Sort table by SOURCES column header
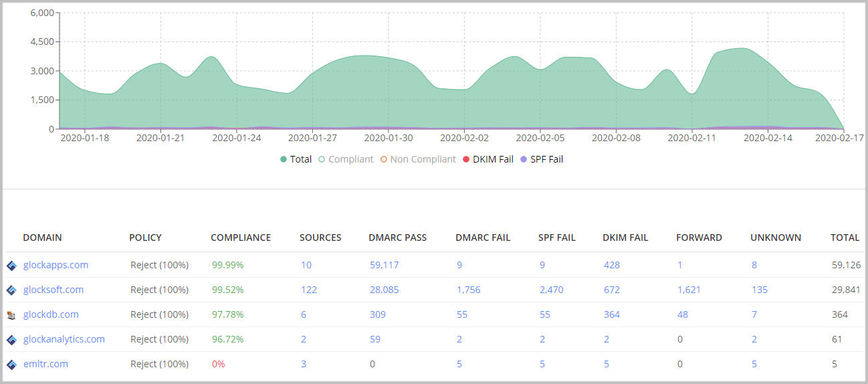This screenshot has height=384, width=868. click(x=320, y=237)
